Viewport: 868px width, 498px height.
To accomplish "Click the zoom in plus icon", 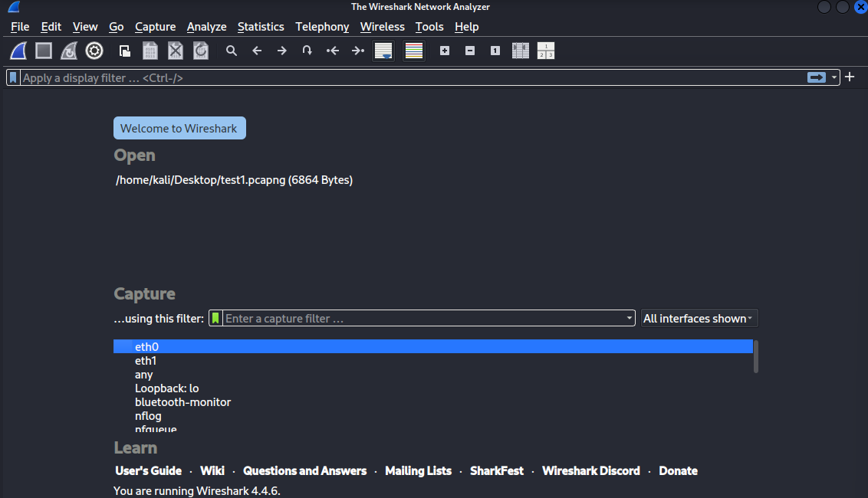I will [x=445, y=51].
